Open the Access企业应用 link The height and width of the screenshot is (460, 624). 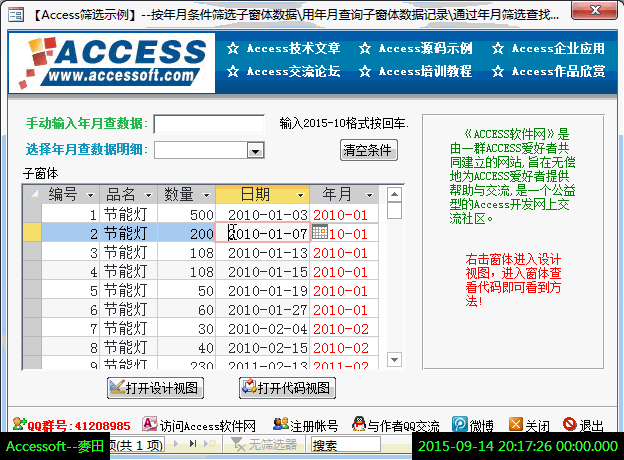click(548, 49)
